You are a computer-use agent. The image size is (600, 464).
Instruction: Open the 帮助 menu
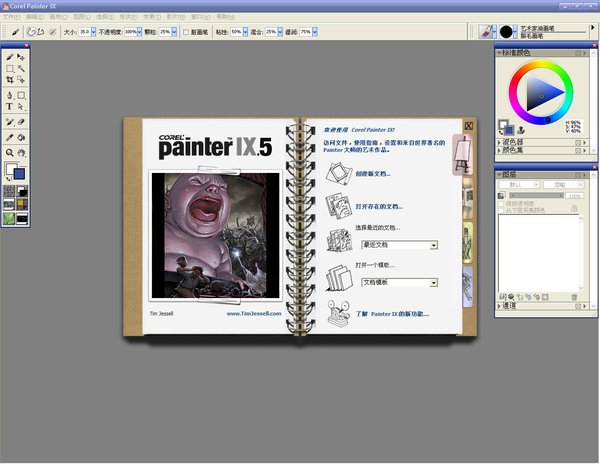[x=225, y=17]
